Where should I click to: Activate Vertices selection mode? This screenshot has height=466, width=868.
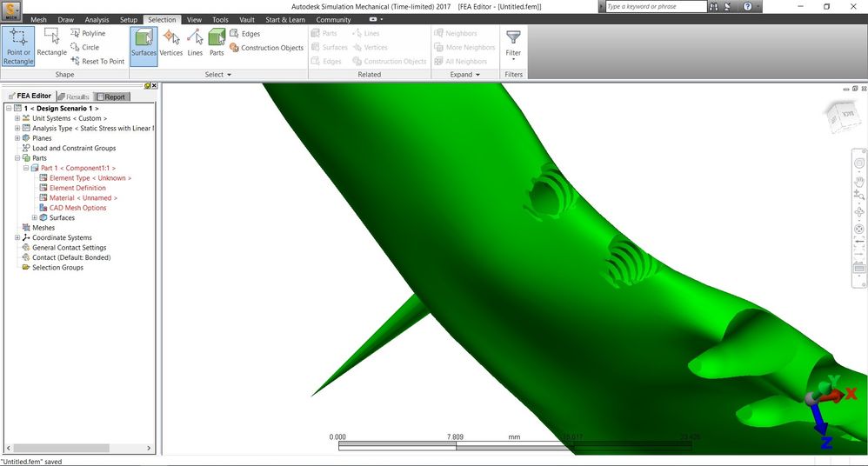tap(171, 43)
